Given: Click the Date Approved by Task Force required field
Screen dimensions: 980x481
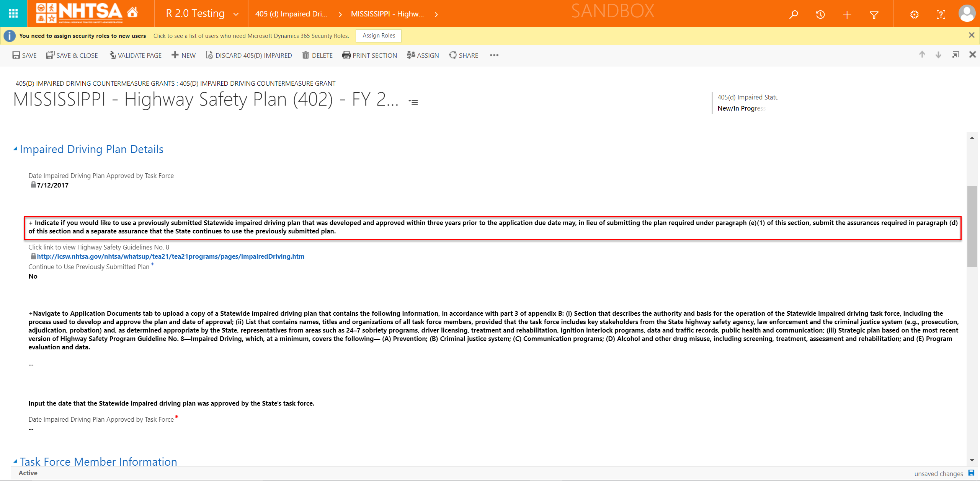Looking at the screenshot, I should pos(31,429).
